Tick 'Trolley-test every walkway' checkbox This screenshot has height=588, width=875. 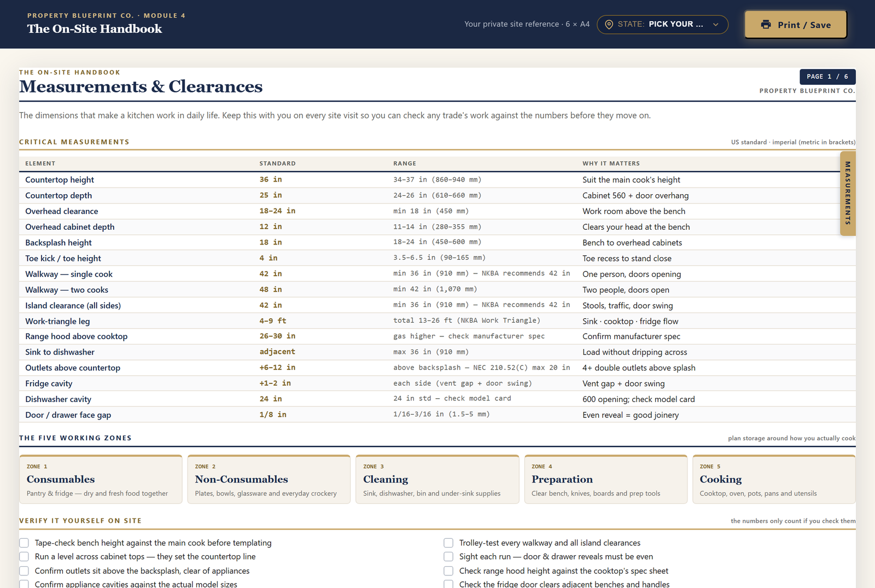[x=448, y=543]
